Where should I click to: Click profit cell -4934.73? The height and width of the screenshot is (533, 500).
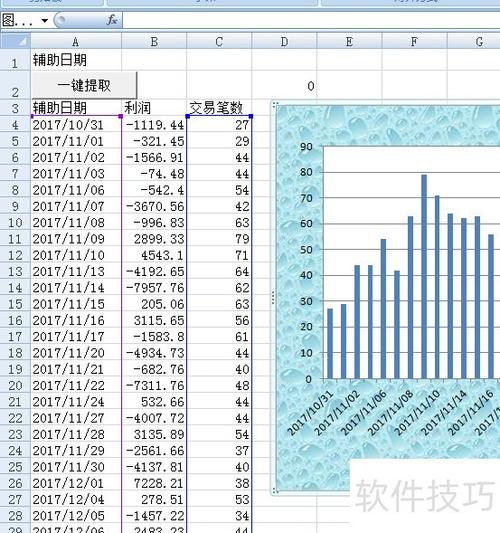click(154, 353)
